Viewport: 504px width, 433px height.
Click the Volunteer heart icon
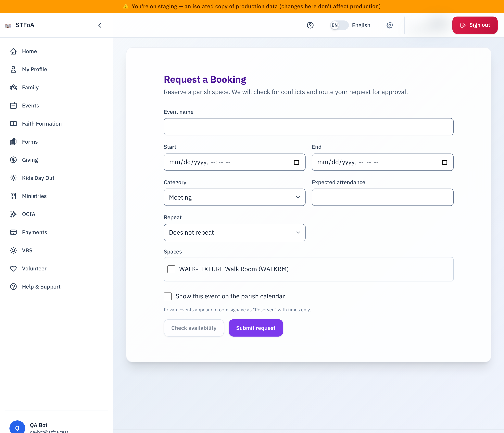(13, 269)
